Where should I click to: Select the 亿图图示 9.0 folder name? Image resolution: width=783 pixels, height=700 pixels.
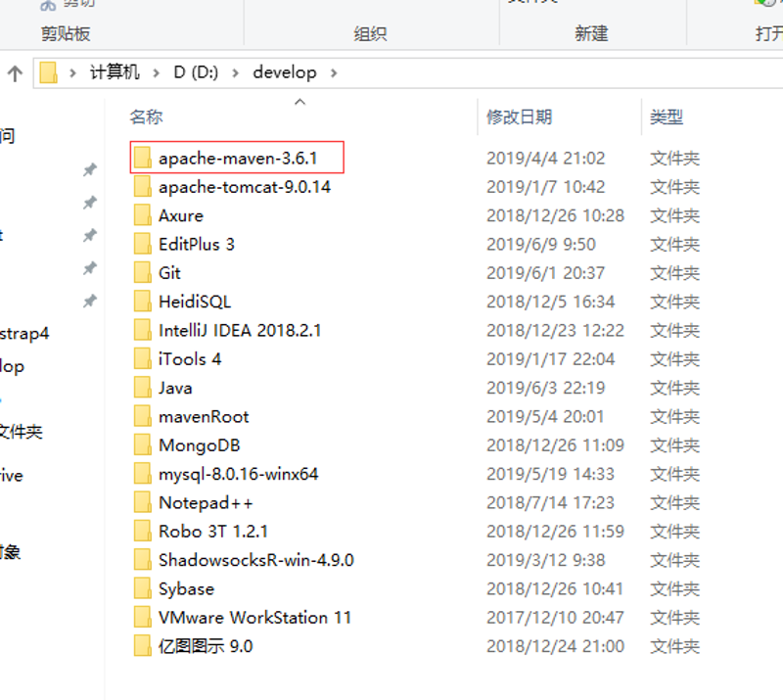(206, 646)
